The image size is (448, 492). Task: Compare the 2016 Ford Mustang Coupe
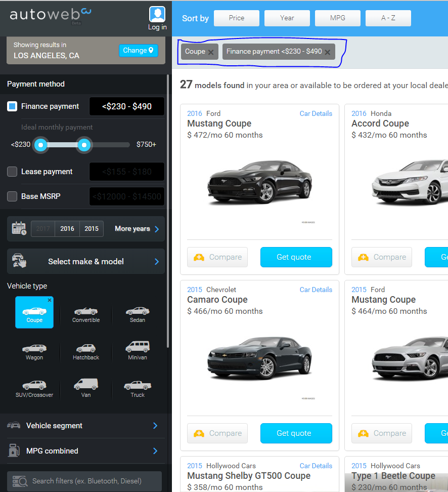coord(217,257)
